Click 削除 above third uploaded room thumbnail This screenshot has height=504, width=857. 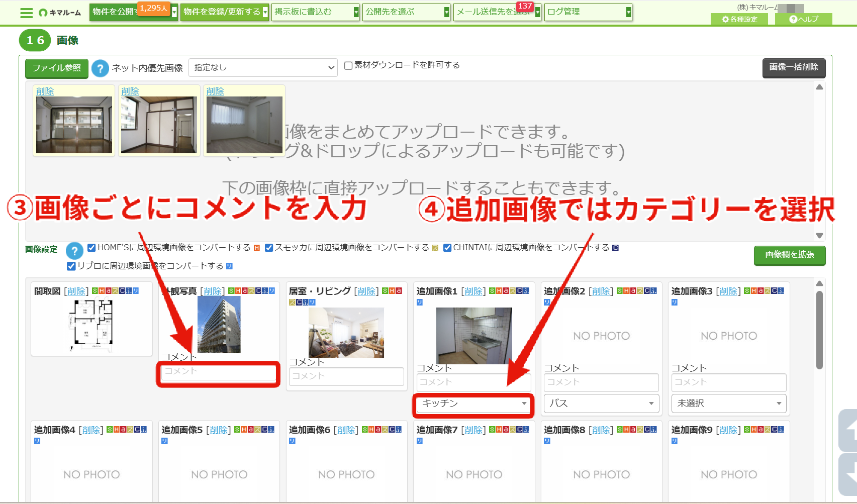215,91
